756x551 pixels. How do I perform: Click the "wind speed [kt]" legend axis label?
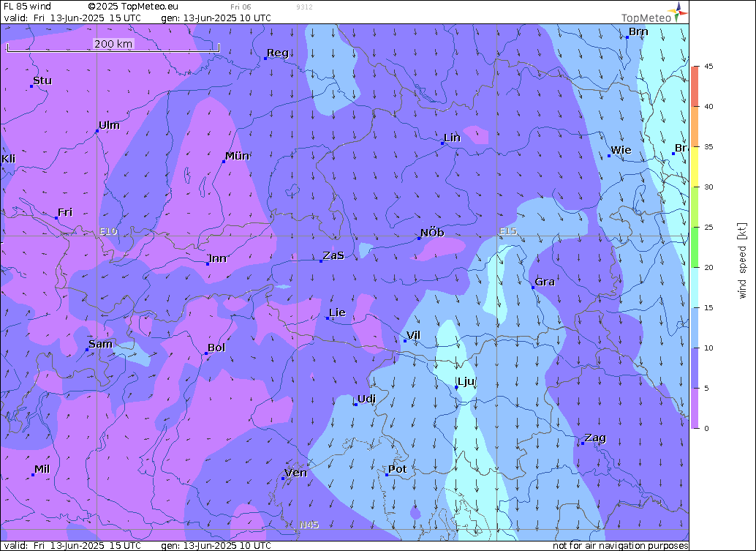742,260
